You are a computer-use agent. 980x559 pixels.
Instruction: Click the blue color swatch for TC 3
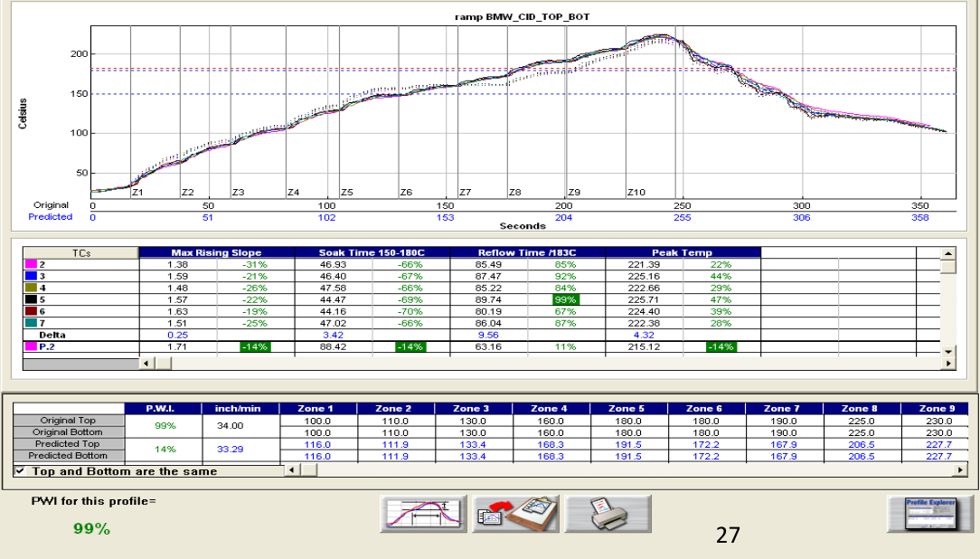click(x=31, y=276)
